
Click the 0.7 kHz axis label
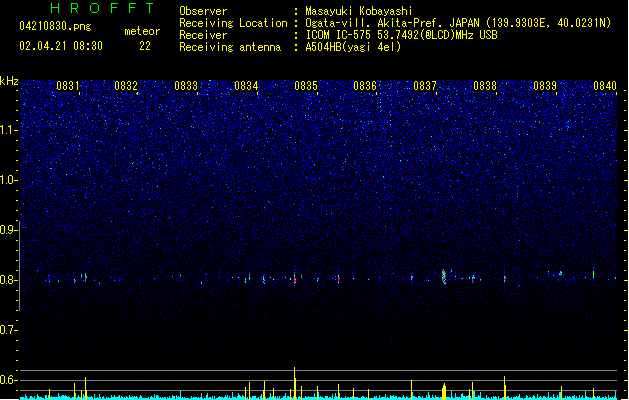pyautogui.click(x=8, y=330)
